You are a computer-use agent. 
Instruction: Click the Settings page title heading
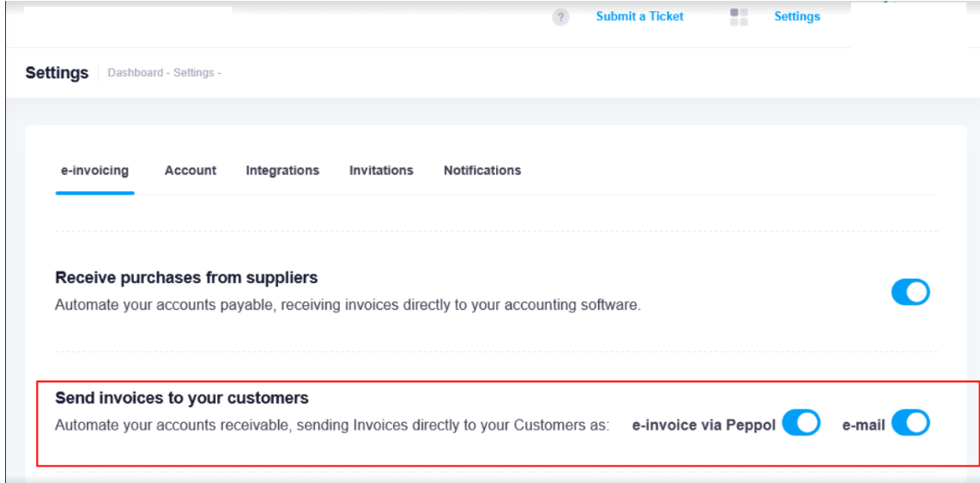[x=57, y=73]
